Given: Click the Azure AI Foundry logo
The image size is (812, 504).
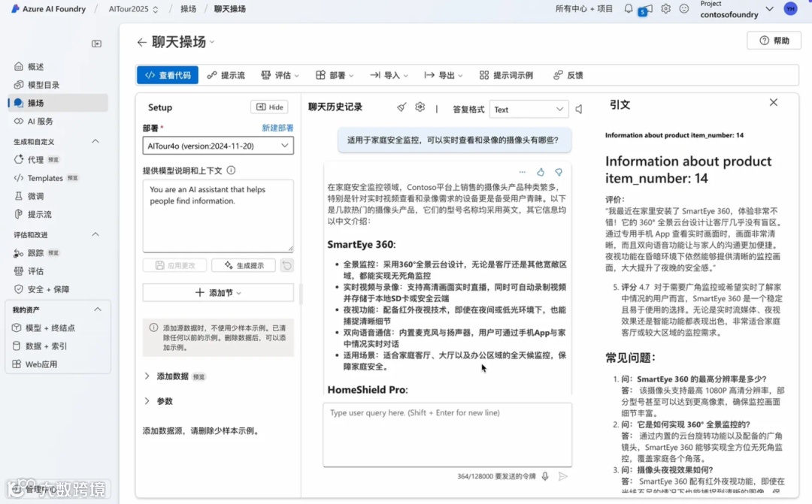Looking at the screenshot, I should coord(48,9).
